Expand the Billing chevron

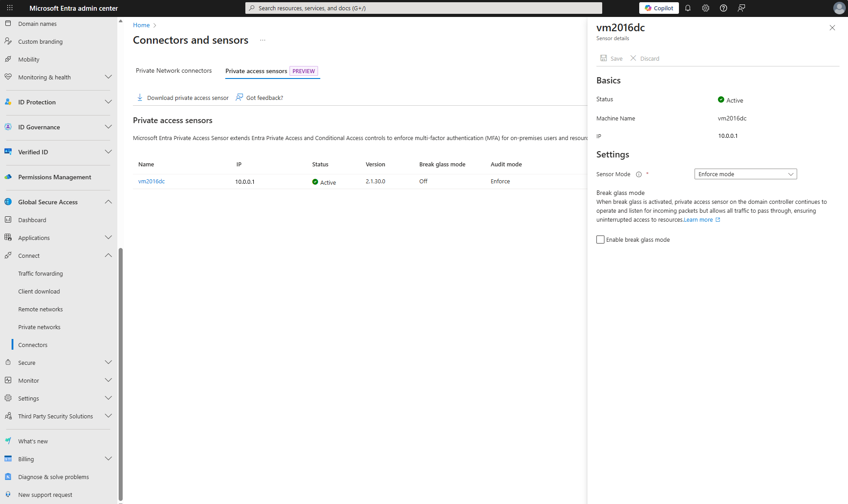[x=108, y=459]
